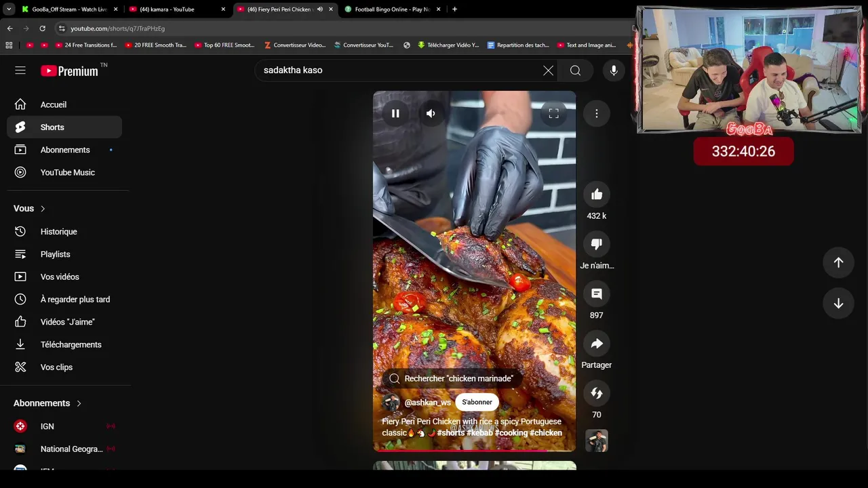Screen dimensions: 868x488
Task: Open 24 Free Transitions bookmark
Action: (x=86, y=45)
